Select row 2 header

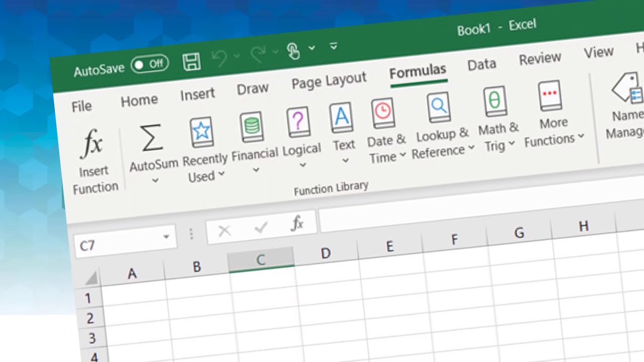click(x=90, y=318)
